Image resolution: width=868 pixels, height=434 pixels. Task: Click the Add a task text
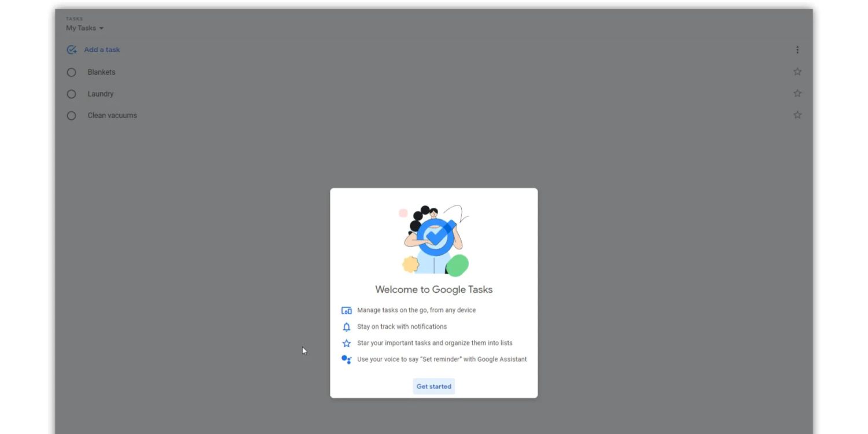(x=102, y=50)
